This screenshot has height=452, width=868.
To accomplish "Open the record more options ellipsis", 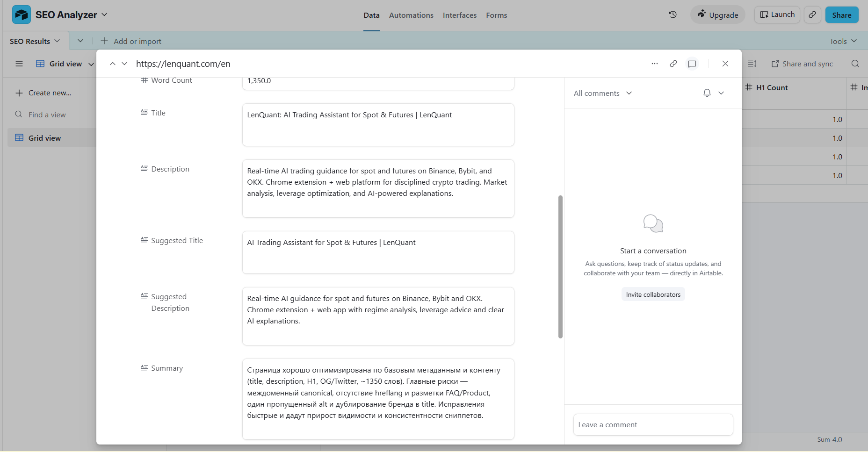I will click(x=655, y=64).
